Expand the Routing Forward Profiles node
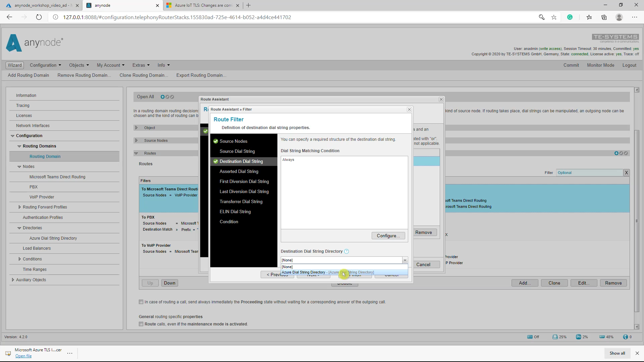This screenshot has width=644, height=362. pos(19,207)
